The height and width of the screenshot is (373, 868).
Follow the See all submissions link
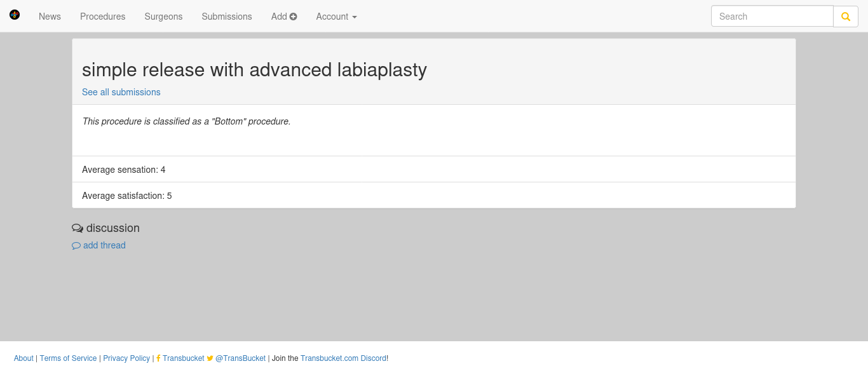tap(121, 92)
